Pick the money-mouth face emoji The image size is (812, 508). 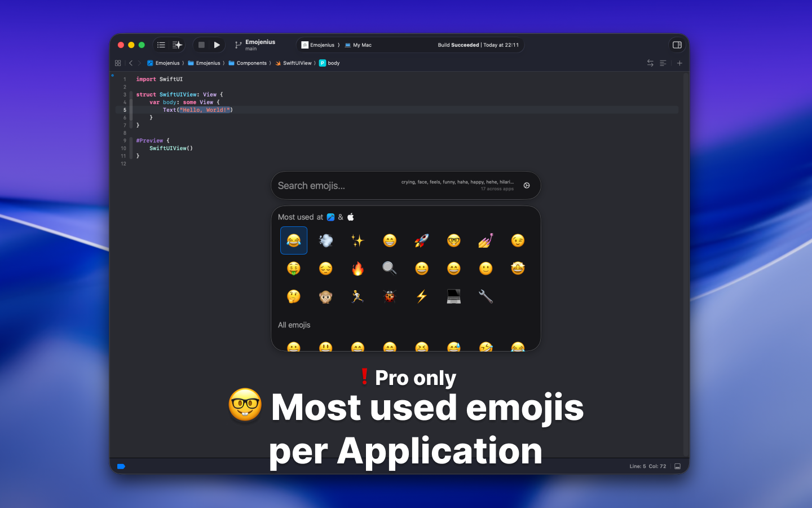[x=294, y=269]
